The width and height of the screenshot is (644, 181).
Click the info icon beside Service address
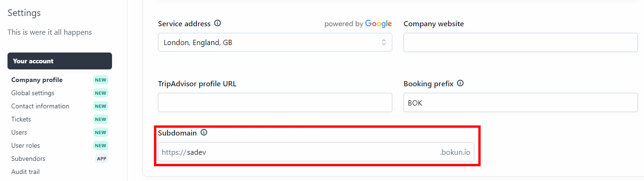pyautogui.click(x=217, y=23)
